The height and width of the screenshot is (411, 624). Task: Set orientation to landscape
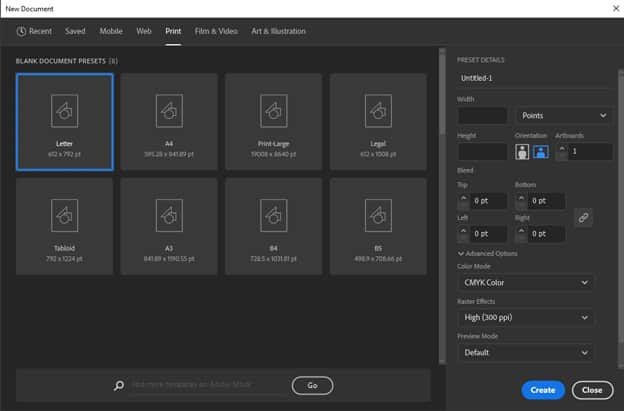pos(540,152)
